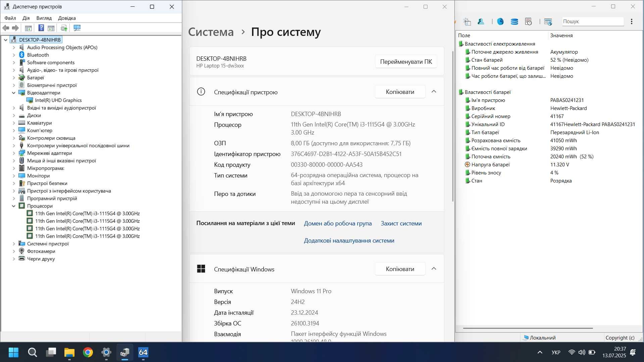
Task: Select the Монітори tree item
Action: [x=38, y=176]
